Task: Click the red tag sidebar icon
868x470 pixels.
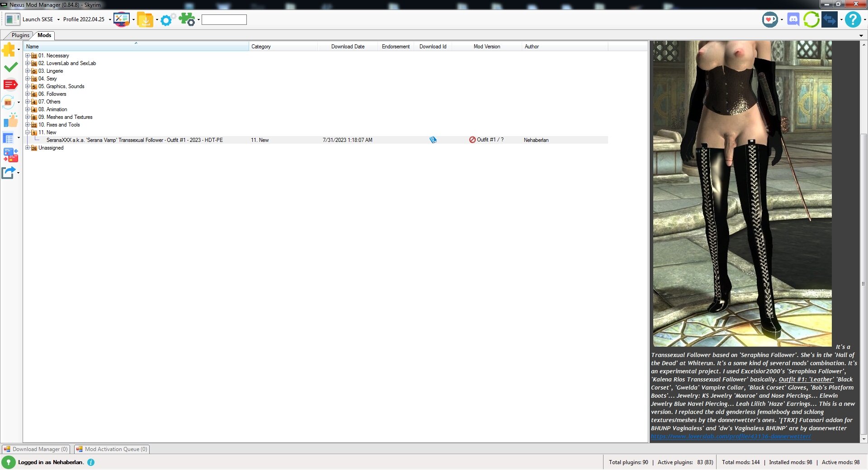Action: [x=10, y=85]
